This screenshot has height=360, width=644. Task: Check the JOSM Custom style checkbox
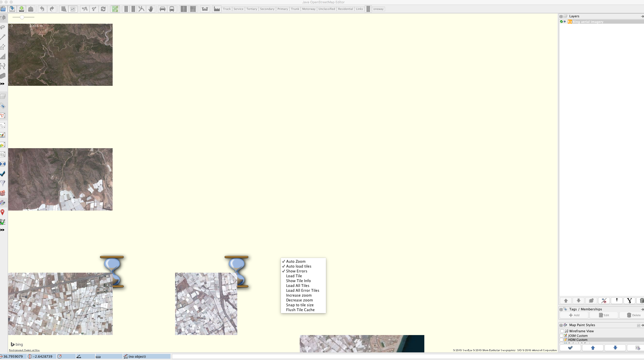click(x=562, y=336)
